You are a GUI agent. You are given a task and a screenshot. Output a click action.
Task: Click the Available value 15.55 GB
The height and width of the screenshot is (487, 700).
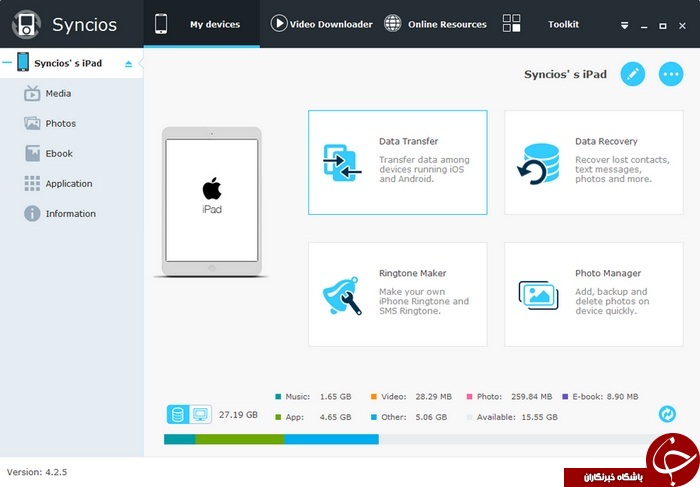click(539, 417)
